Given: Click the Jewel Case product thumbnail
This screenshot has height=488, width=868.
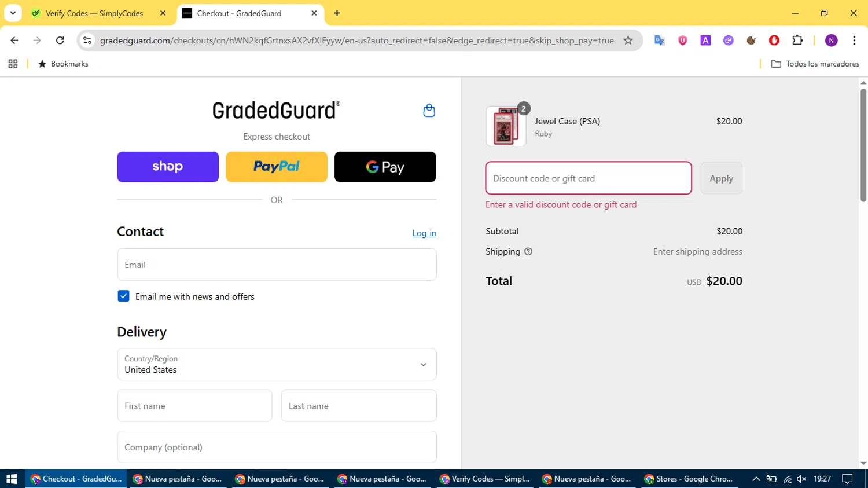Looking at the screenshot, I should (506, 126).
